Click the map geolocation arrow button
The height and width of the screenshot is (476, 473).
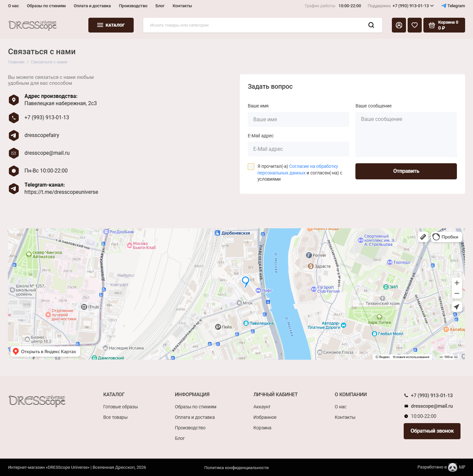tap(457, 307)
